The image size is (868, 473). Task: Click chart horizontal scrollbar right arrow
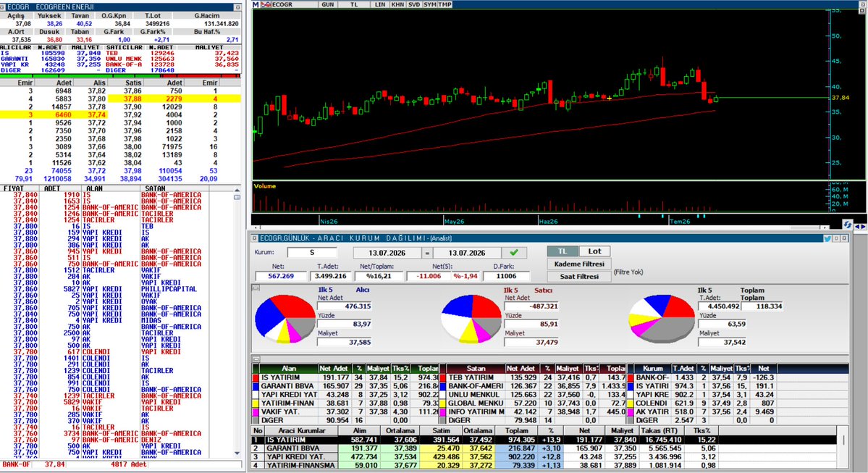click(826, 227)
